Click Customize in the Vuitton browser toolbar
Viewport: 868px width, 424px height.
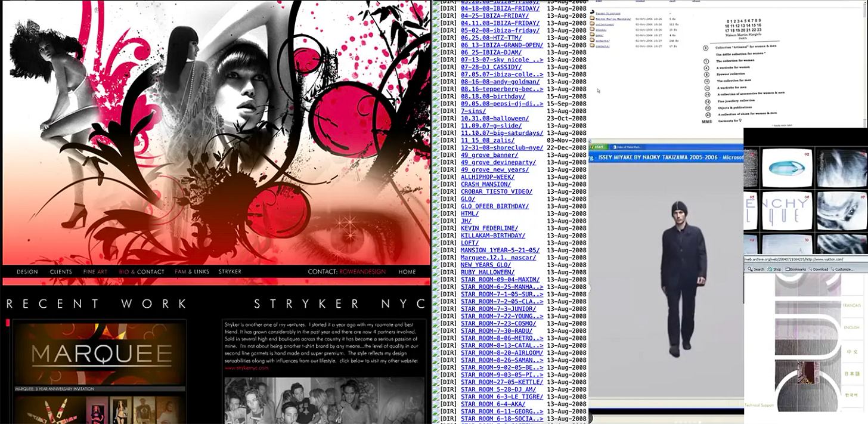842,270
